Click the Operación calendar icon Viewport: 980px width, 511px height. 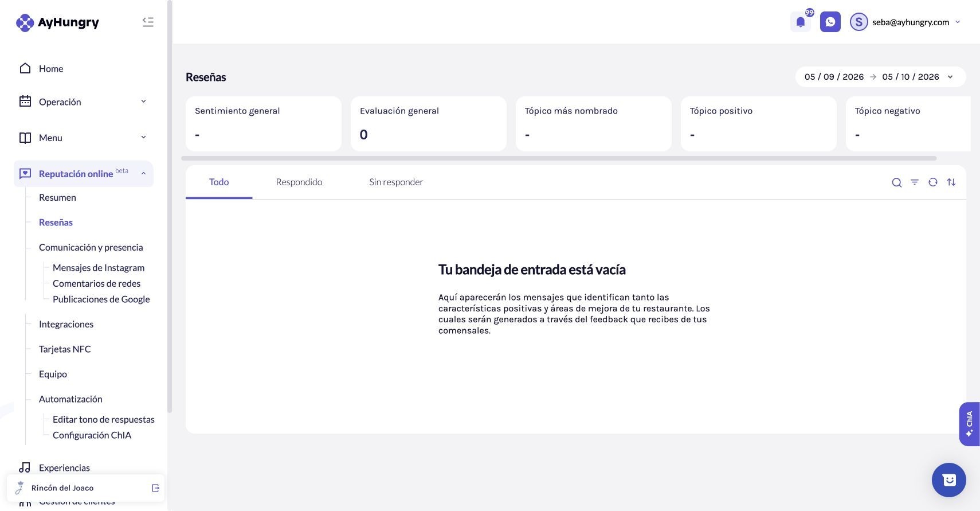click(x=25, y=102)
